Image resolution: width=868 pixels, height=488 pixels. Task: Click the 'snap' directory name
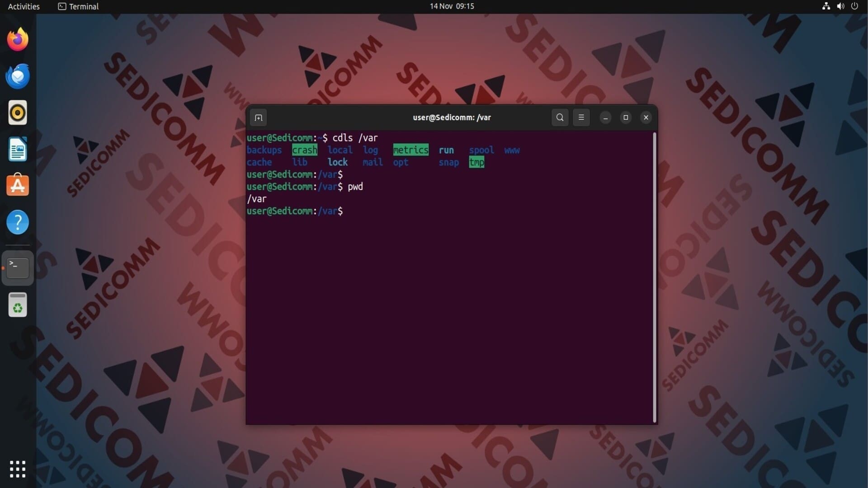(x=448, y=162)
